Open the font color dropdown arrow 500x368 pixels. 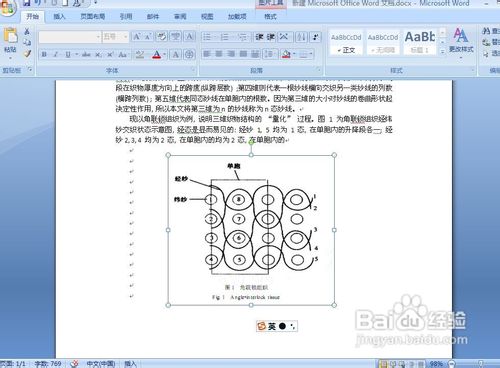[x=164, y=54]
